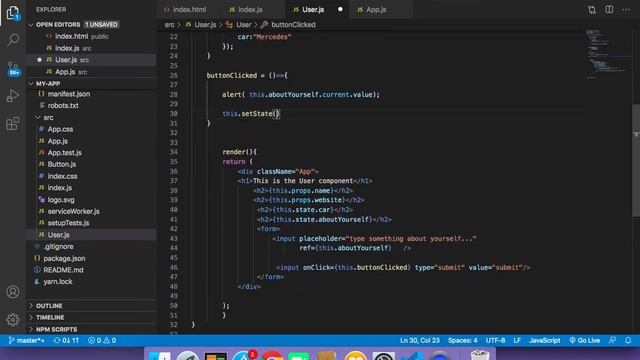Change indentation Spaces: 4

point(462,340)
